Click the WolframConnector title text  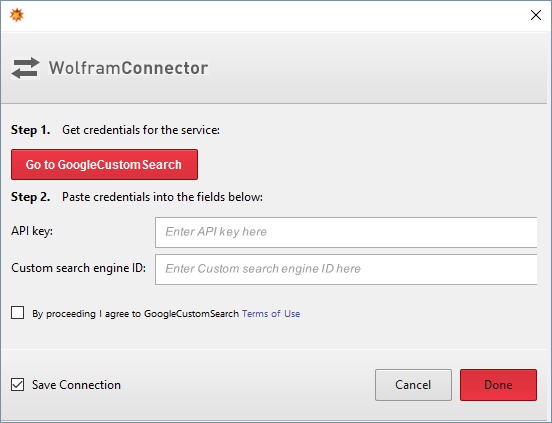tap(128, 68)
